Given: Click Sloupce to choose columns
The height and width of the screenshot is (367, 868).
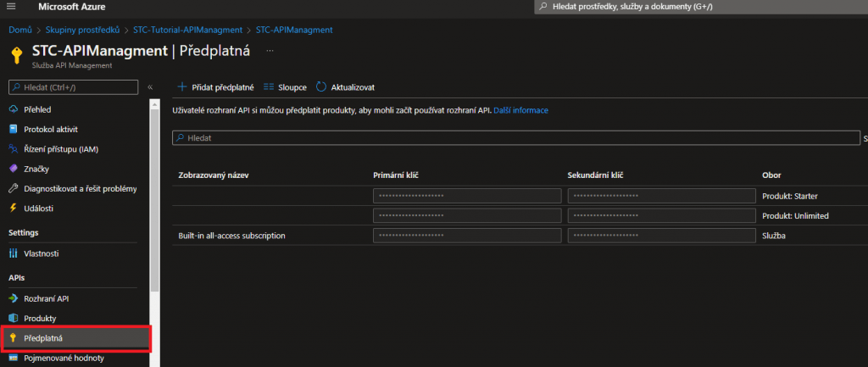Looking at the screenshot, I should [285, 87].
